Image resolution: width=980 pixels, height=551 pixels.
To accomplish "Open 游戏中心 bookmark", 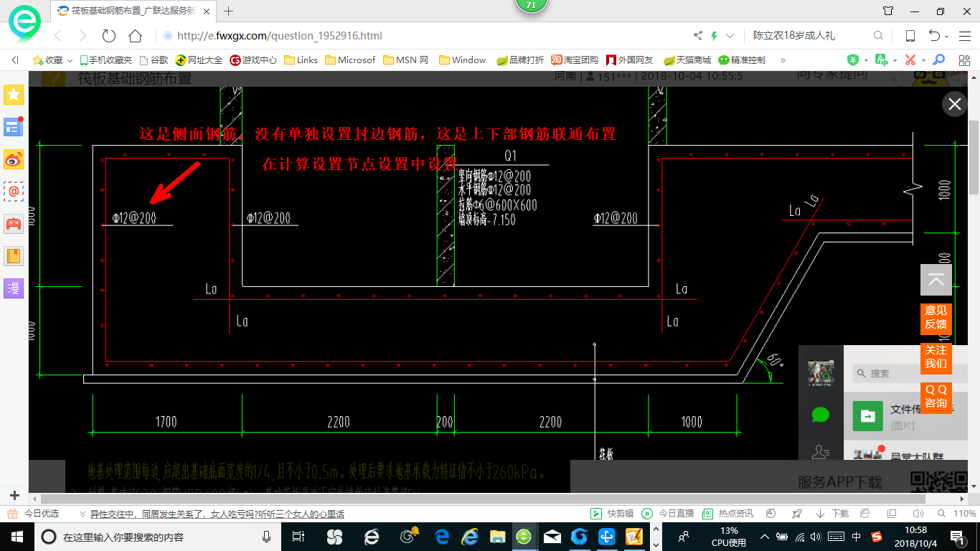I will pos(253,60).
